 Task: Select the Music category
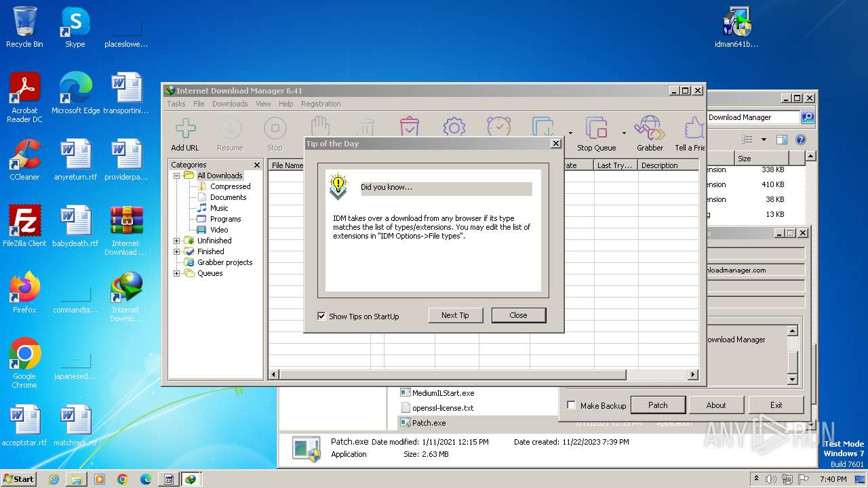[x=219, y=208]
